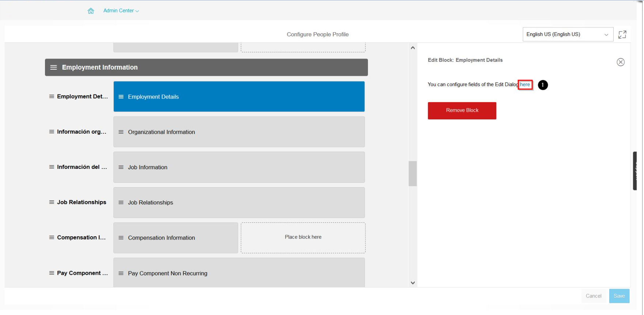Image resolution: width=644 pixels, height=315 pixels.
Task: Select the Job Information block
Action: (x=239, y=167)
